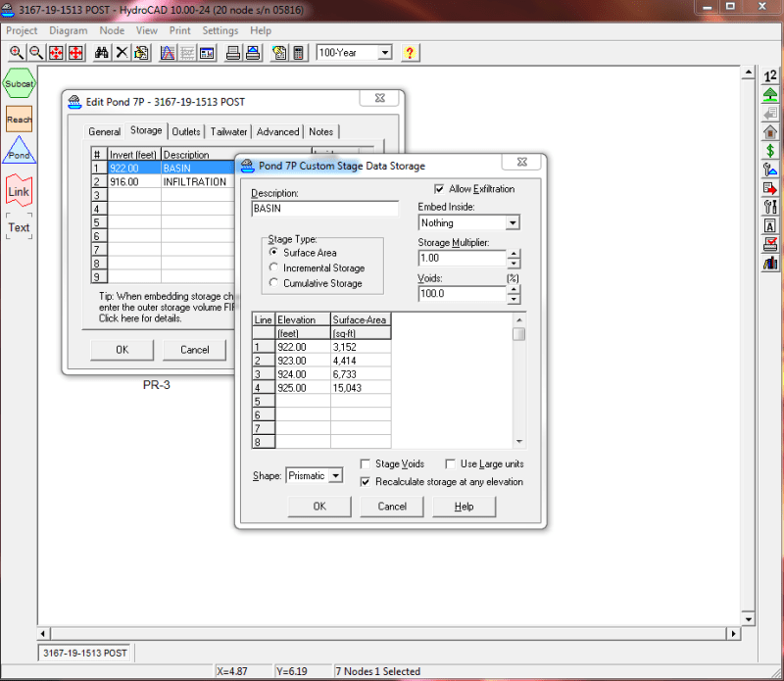Screen dimensions: 784x681
Task: Toggle the Allow Exfiltration checkbox
Action: [x=439, y=189]
